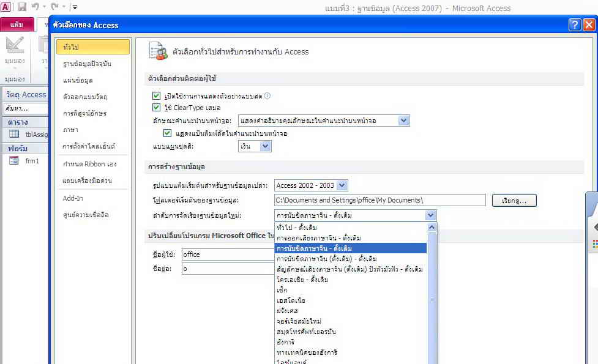
Task: Collapse the ตาราง group header
Action: [26, 122]
